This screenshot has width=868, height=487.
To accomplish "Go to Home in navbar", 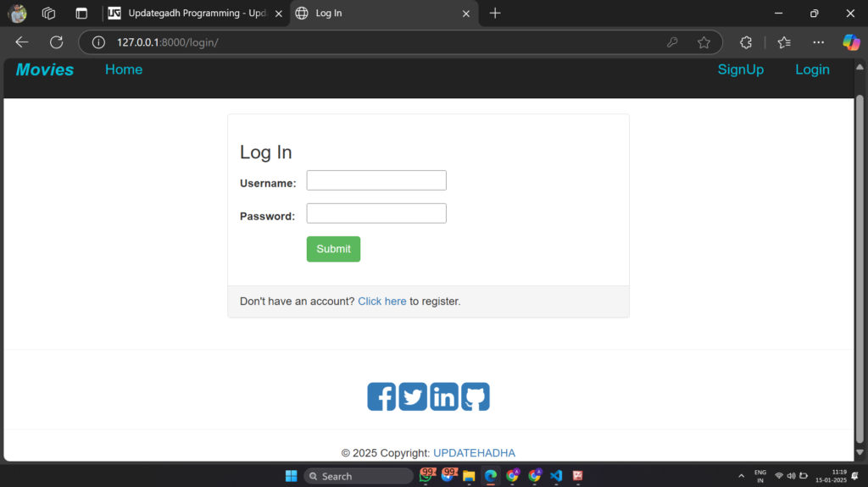I will click(124, 69).
